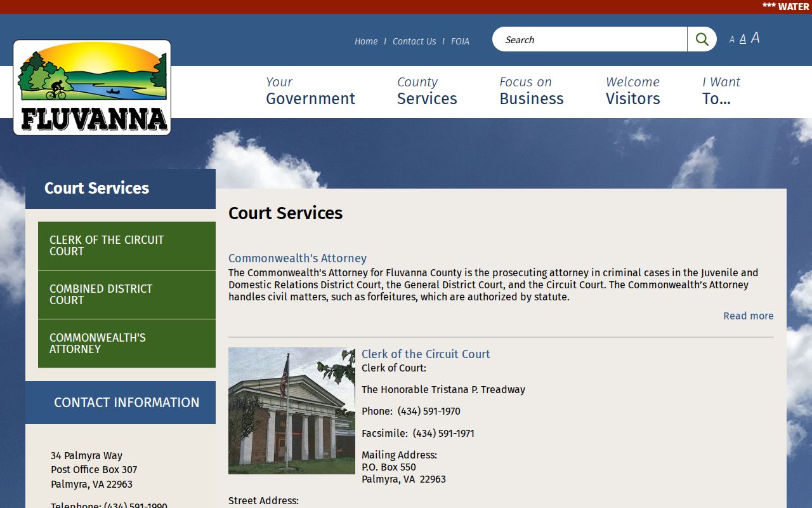This screenshot has height=508, width=812.
Task: Select the medium font size A
Action: (x=743, y=39)
